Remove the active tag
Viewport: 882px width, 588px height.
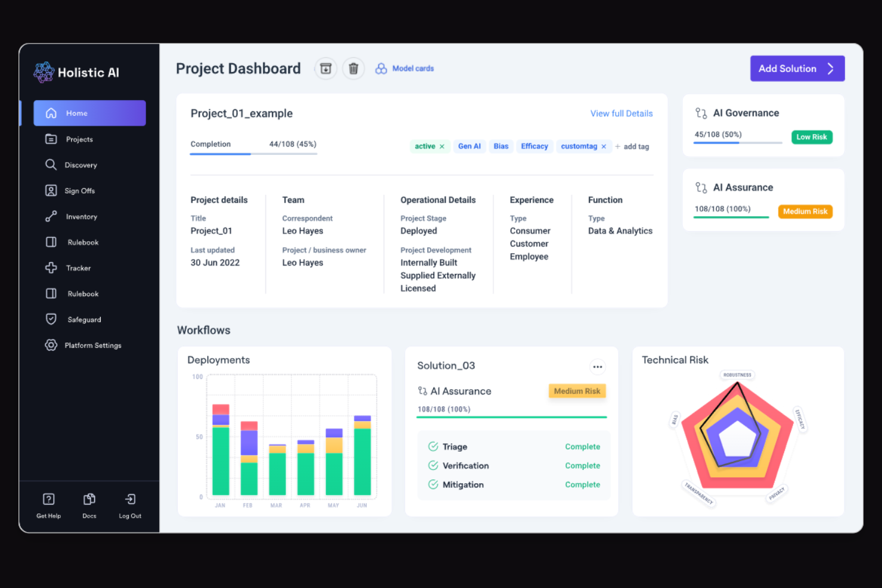pyautogui.click(x=442, y=146)
